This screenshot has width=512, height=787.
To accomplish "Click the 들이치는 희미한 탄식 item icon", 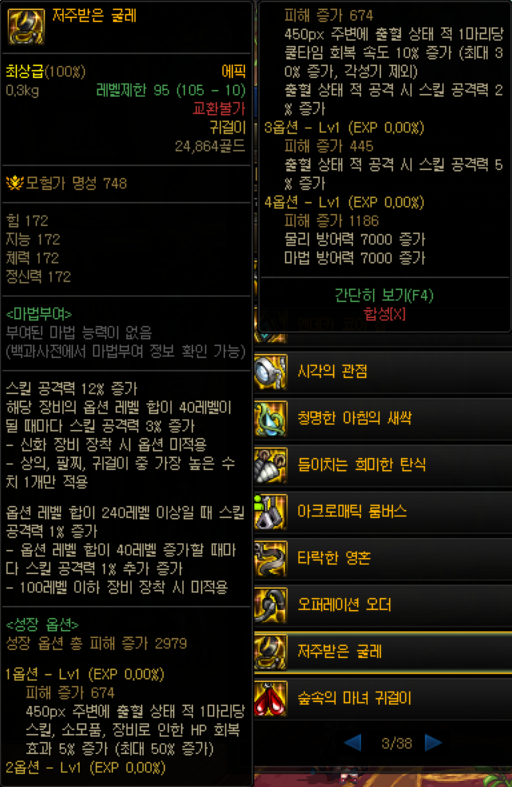I will [x=271, y=465].
